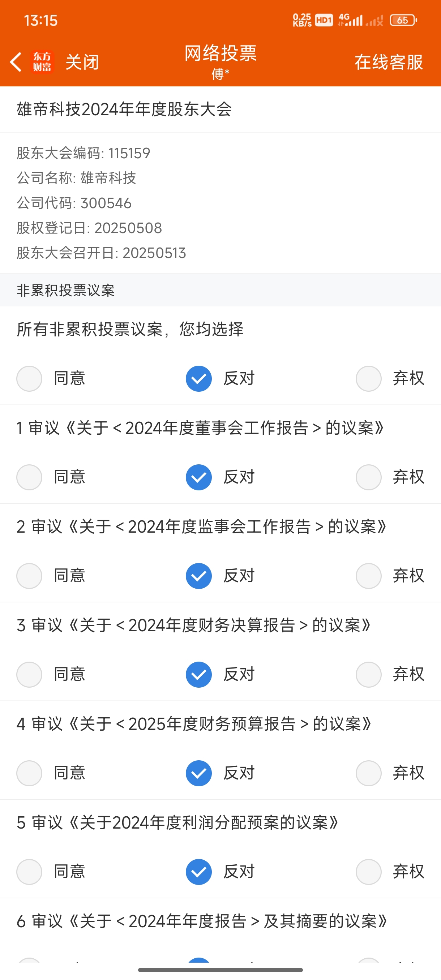Tap the back arrow icon
The width and height of the screenshot is (441, 980).
(16, 62)
